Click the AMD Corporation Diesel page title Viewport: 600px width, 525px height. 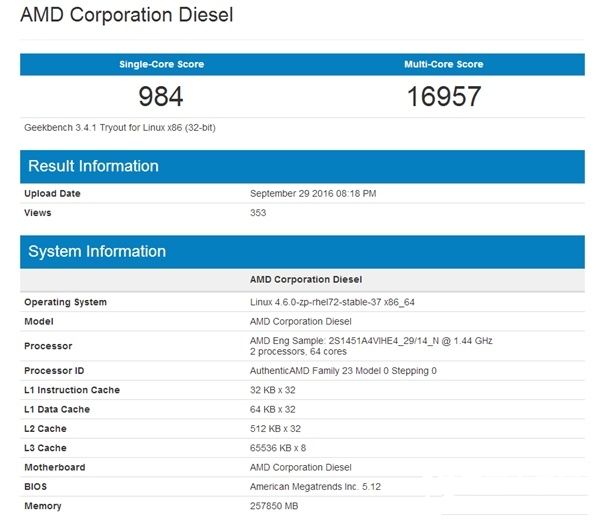pos(127,15)
